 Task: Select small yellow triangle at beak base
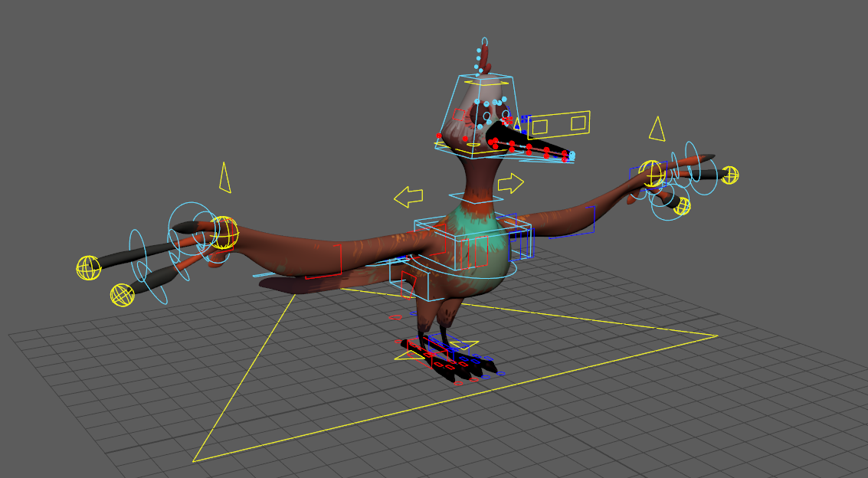click(518, 123)
